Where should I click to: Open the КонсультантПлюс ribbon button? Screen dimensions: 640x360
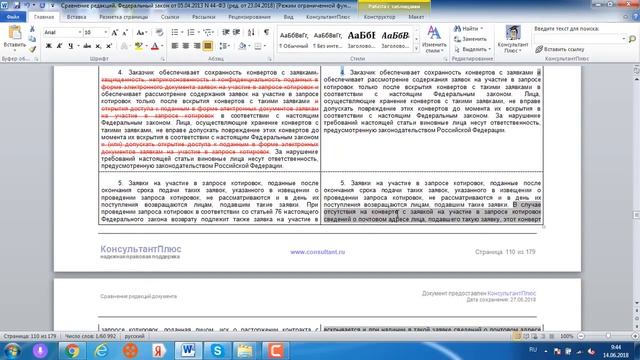point(513,39)
